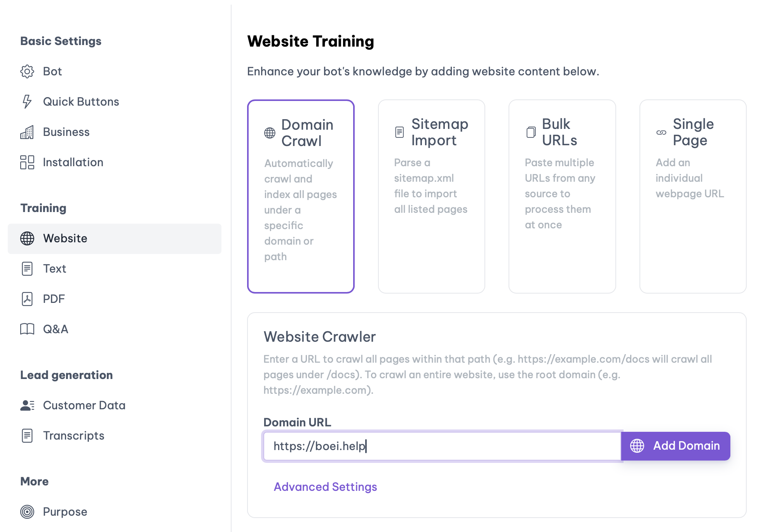Choose the Sitemap Import option card

point(431,196)
